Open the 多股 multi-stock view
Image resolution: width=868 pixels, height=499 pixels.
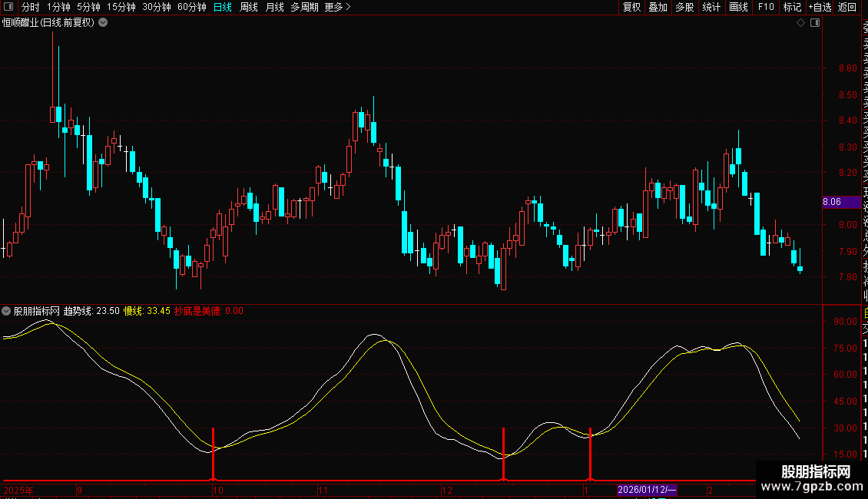click(684, 7)
